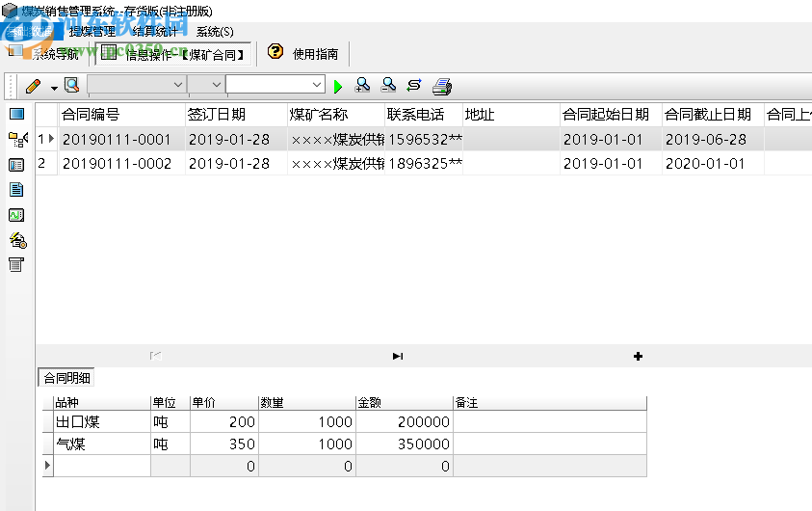Image resolution: width=812 pixels, height=511 pixels.
Task: Click the archive box sidebar icon
Action: [x=16, y=265]
